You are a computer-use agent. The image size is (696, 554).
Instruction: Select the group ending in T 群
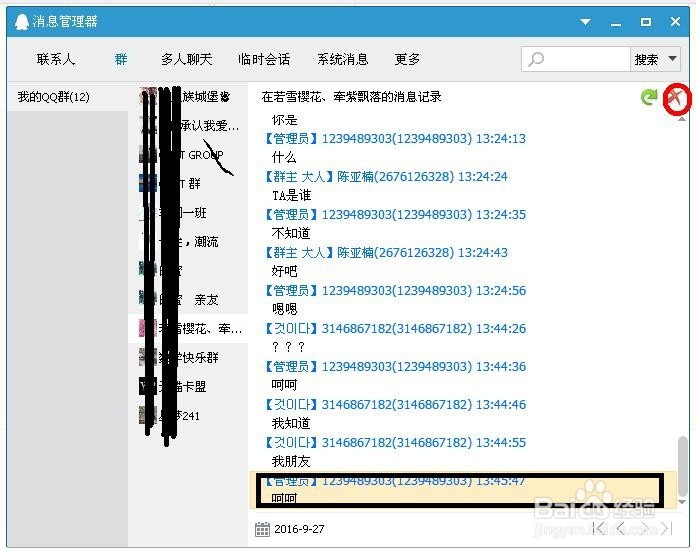click(x=188, y=184)
